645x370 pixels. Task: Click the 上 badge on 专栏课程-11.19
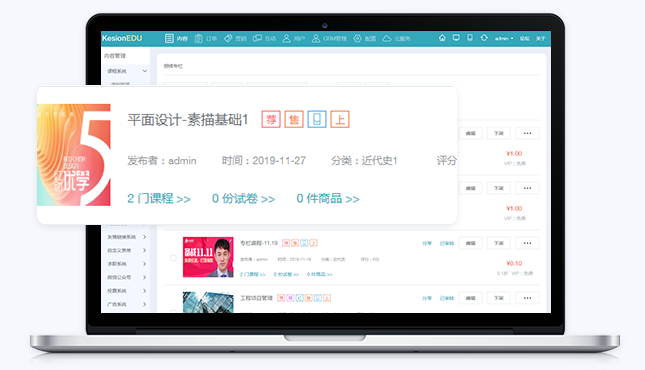pyautogui.click(x=313, y=243)
